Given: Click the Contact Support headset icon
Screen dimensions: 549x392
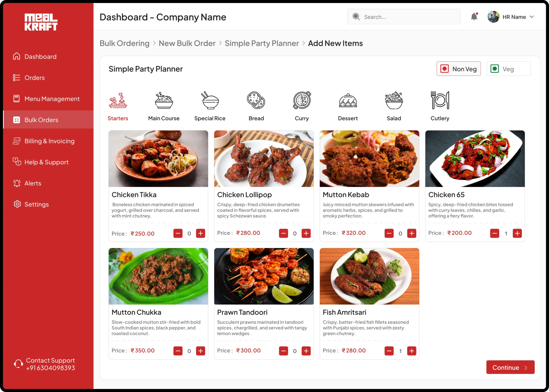Looking at the screenshot, I should [18, 364].
